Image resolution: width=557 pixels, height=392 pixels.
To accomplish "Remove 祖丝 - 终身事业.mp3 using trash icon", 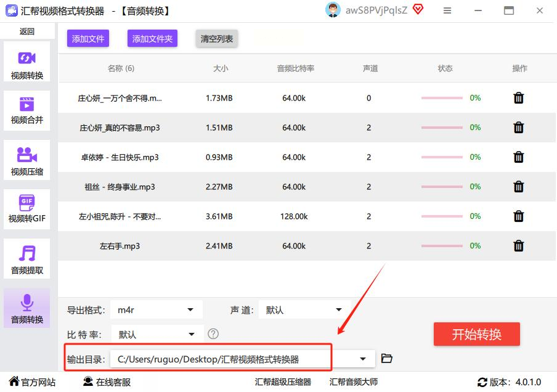I will [519, 187].
